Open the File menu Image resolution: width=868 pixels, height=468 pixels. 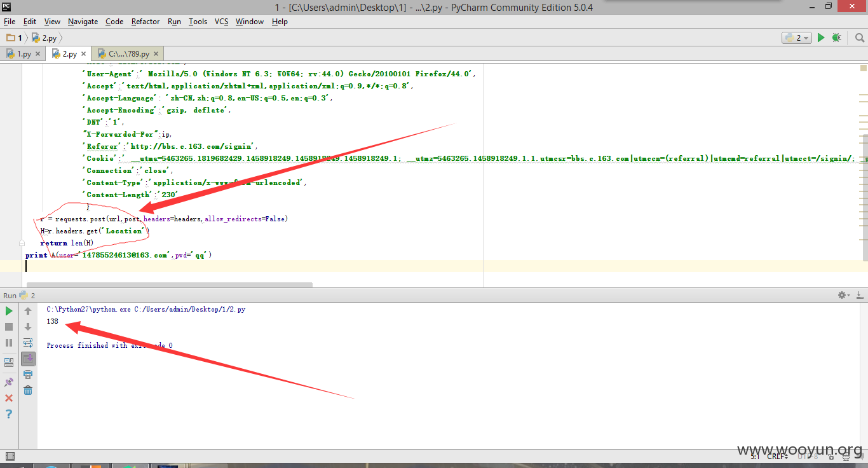(9, 22)
